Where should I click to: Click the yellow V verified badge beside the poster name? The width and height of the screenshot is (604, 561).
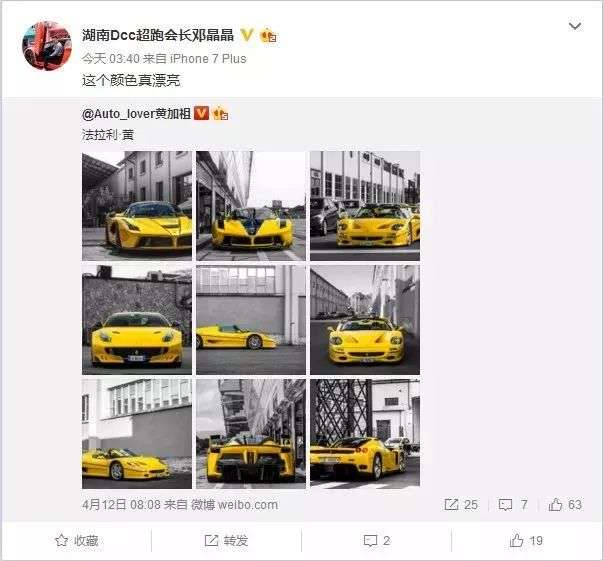[x=247, y=35]
